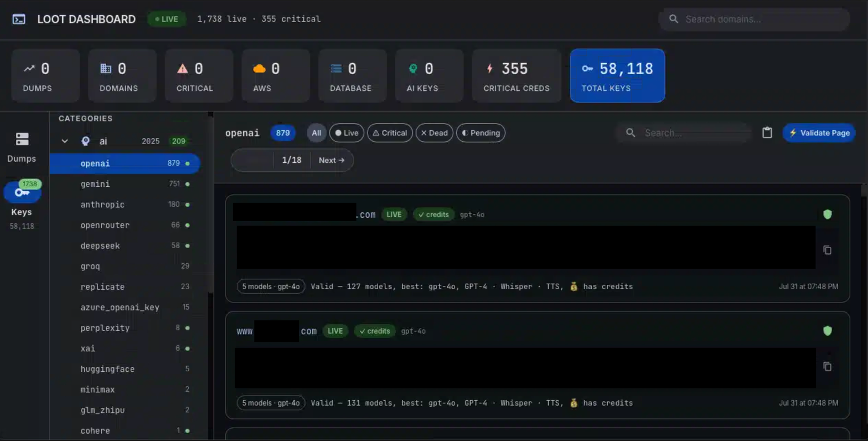Click the database icon on the Database card
868x441 pixels.
(x=336, y=69)
